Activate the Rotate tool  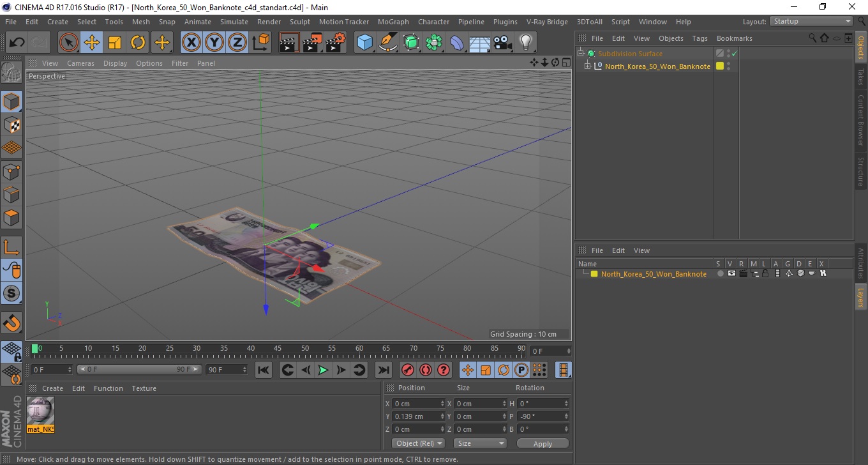click(138, 43)
